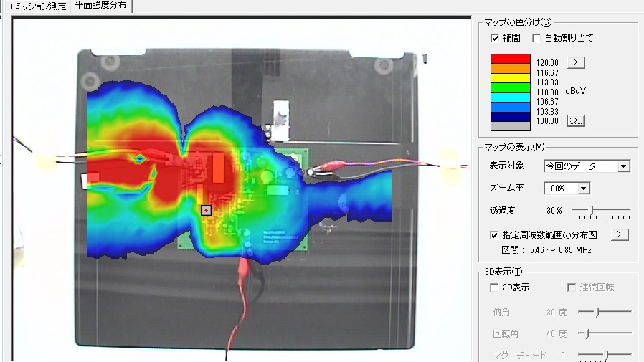Select the 平面強度分布 tab

click(x=100, y=6)
